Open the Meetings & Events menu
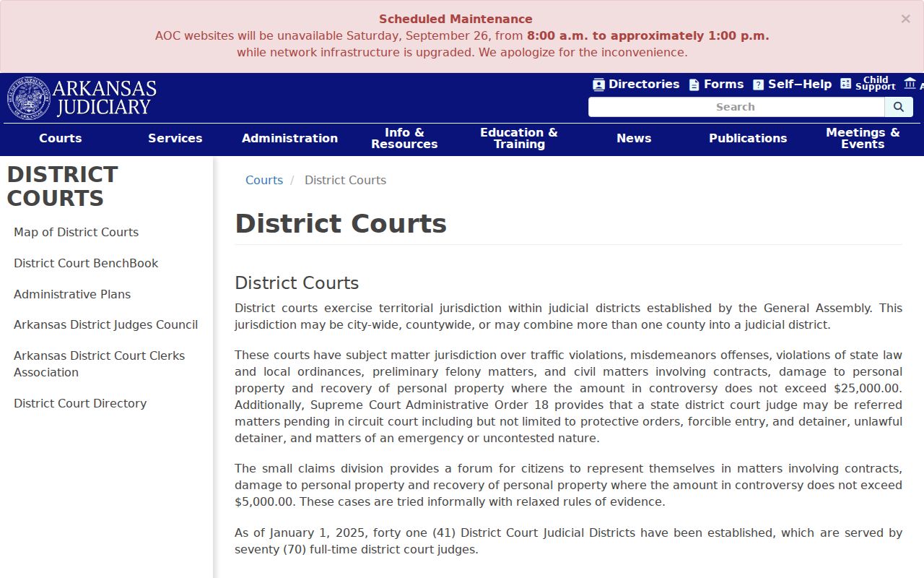Image resolution: width=924 pixels, height=578 pixels. click(863, 139)
